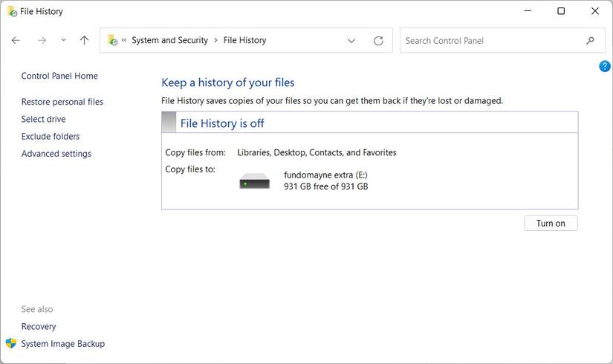
Task: Go to Exclude folders settings
Action: point(51,136)
